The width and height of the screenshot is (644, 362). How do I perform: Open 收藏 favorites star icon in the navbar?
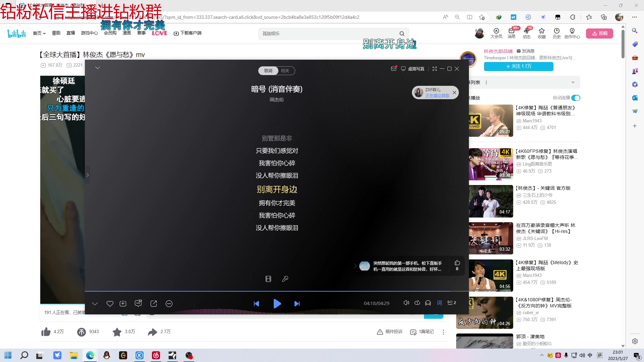click(x=541, y=33)
